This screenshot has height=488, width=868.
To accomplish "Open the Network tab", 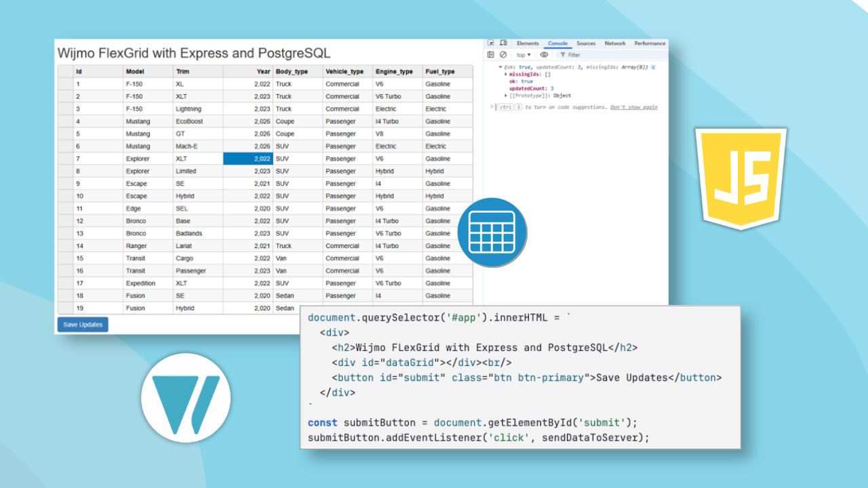I will (x=615, y=43).
